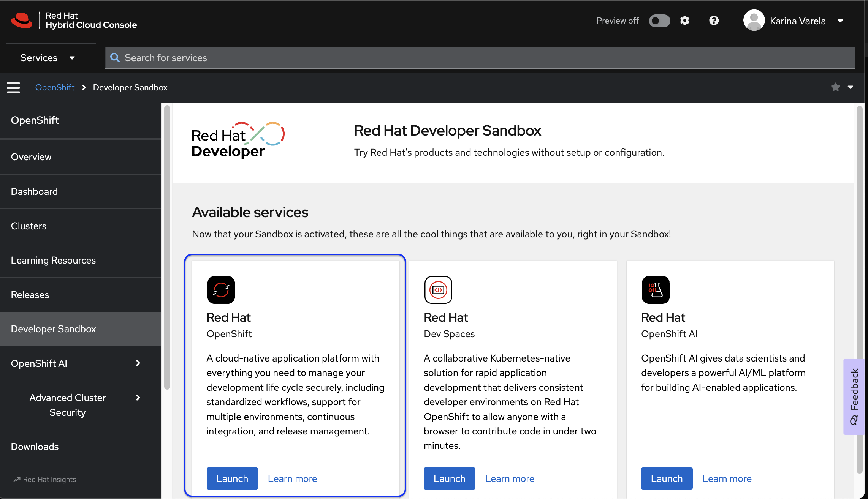Launch Red Hat OpenShift AI
This screenshot has height=499, width=868.
667,478
